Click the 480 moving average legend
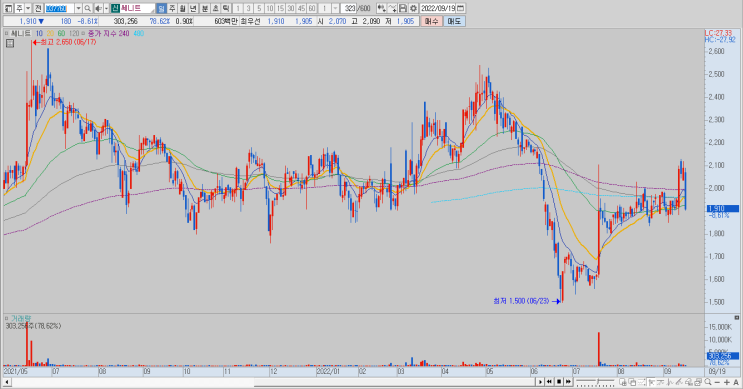The width and height of the screenshot is (743, 389). (139, 34)
